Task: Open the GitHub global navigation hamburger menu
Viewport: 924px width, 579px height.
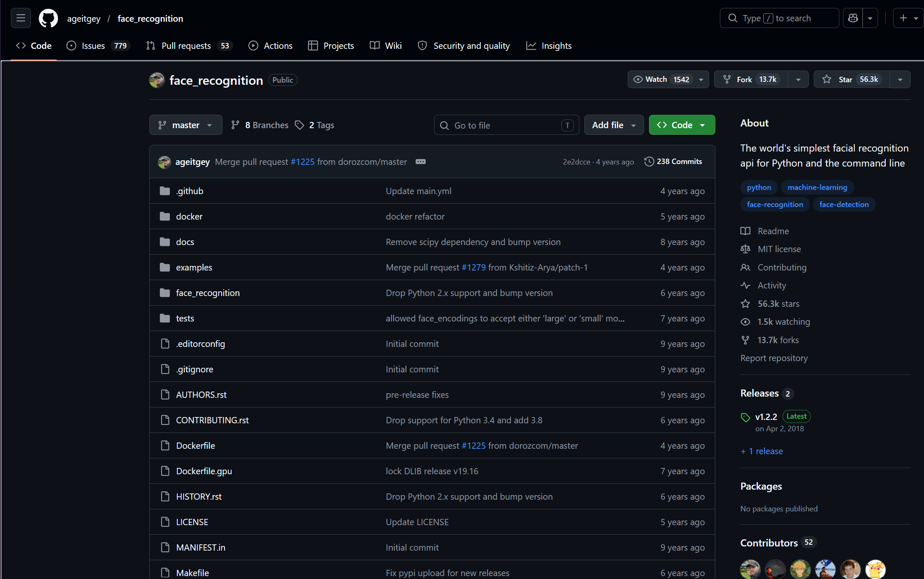Action: 20,18
